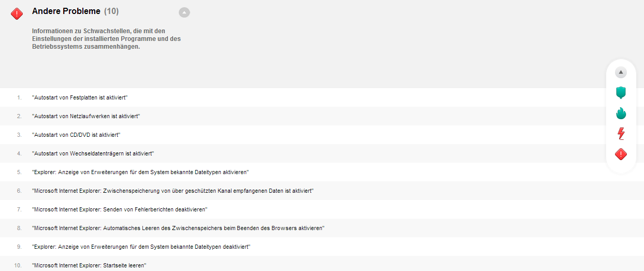Image resolution: width=644 pixels, height=271 pixels.
Task: Collapse the Andere Probleme section arrow
Action: [x=184, y=12]
